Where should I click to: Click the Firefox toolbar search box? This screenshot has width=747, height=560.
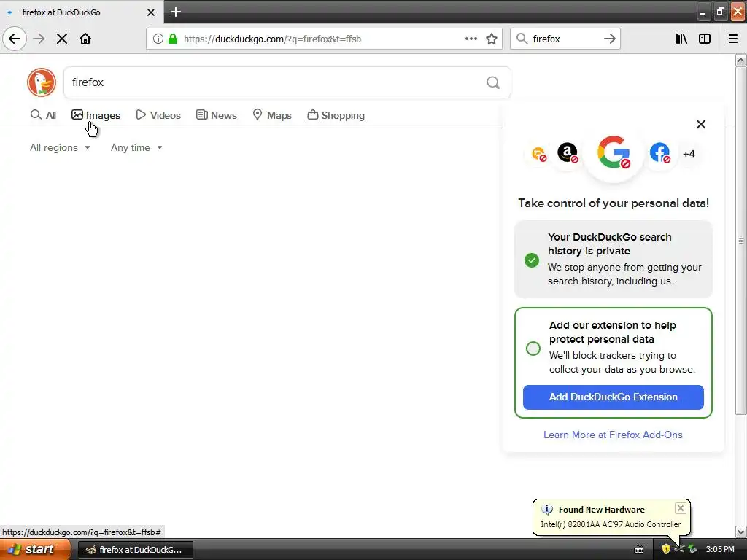pyautogui.click(x=565, y=39)
